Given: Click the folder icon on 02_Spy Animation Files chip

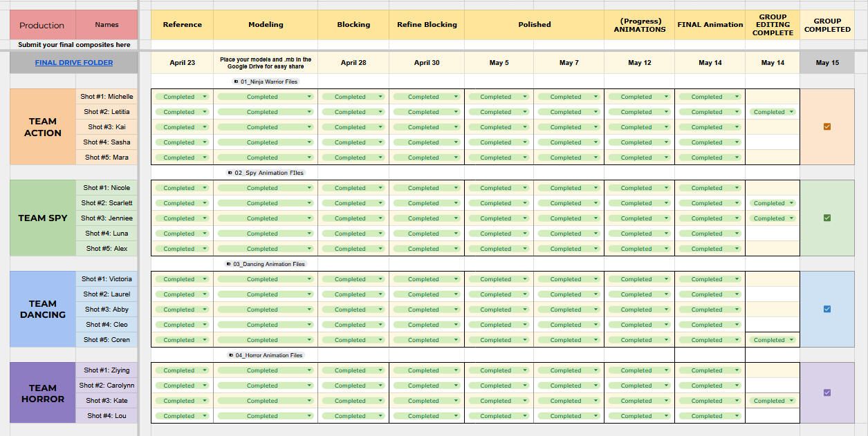Looking at the screenshot, I should tap(230, 173).
